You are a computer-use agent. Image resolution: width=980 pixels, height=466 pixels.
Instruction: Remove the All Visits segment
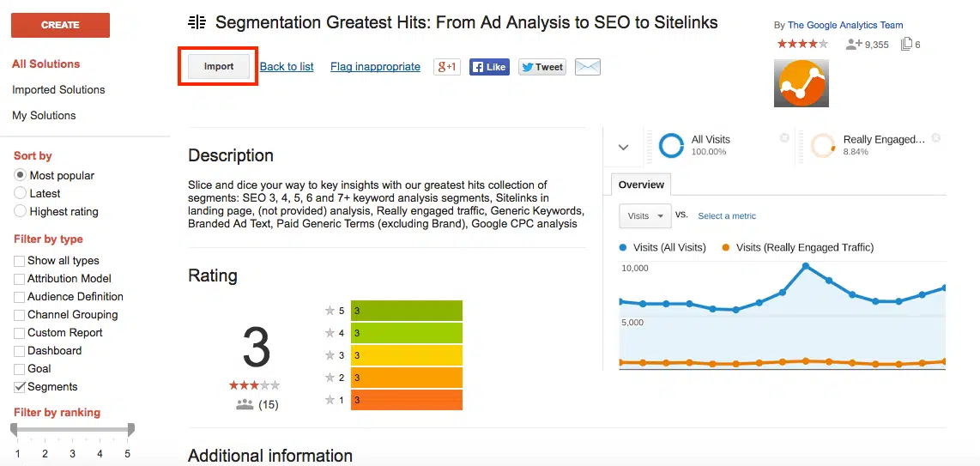coord(784,138)
